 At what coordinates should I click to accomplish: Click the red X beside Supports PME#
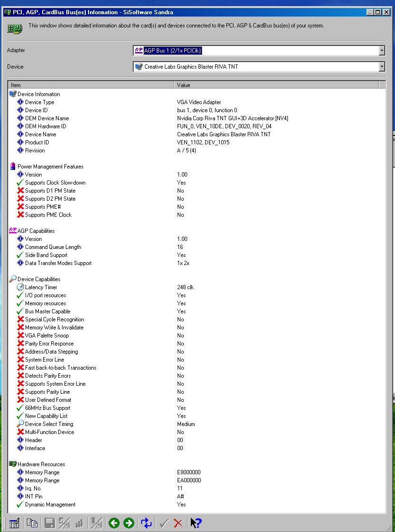click(20, 207)
